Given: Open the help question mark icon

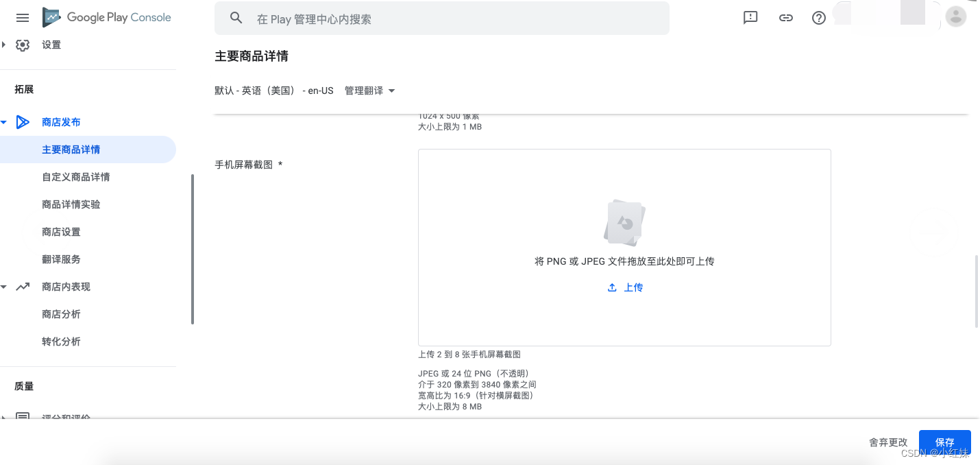Looking at the screenshot, I should pyautogui.click(x=818, y=18).
